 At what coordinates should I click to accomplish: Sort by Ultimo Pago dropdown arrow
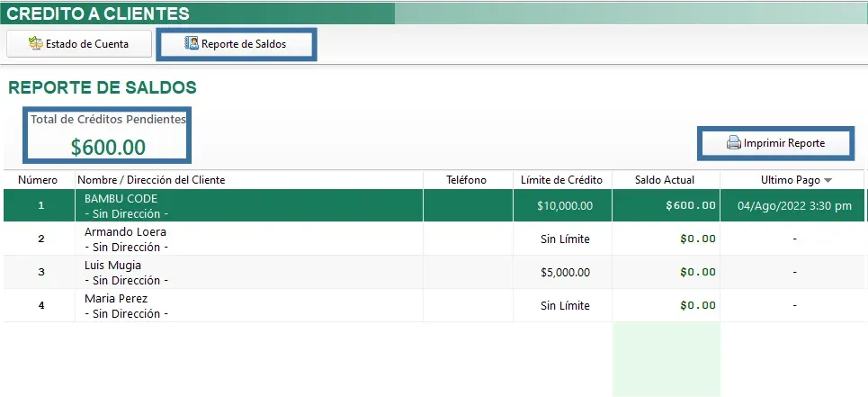tap(828, 181)
